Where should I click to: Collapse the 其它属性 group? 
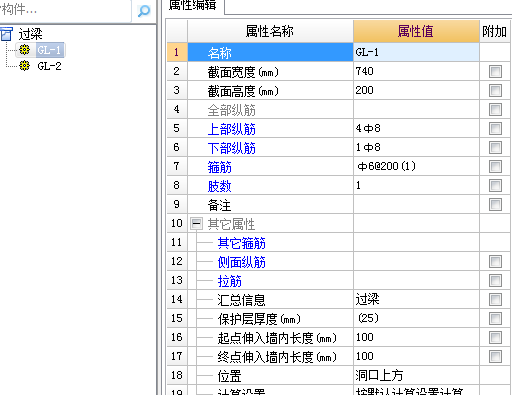click(x=196, y=223)
